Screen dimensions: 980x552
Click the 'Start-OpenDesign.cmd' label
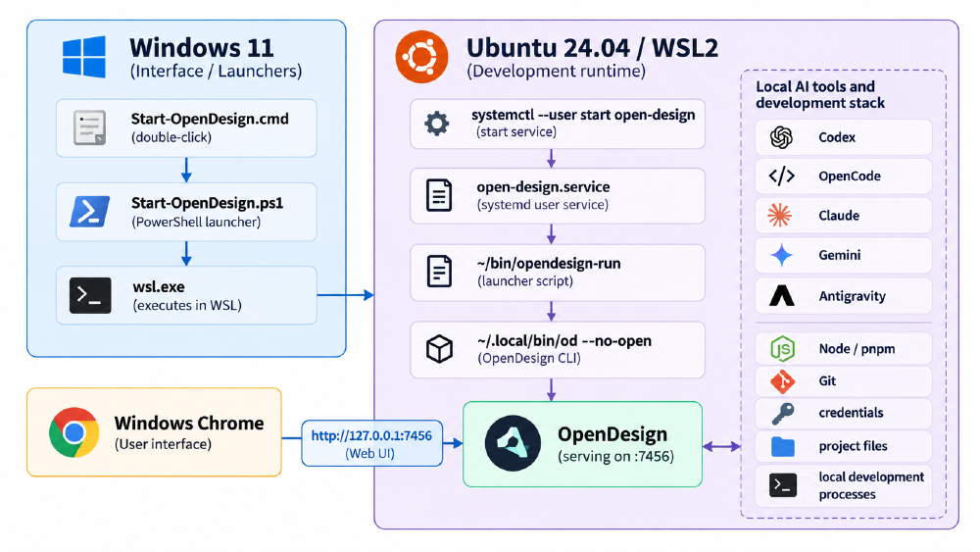click(210, 119)
